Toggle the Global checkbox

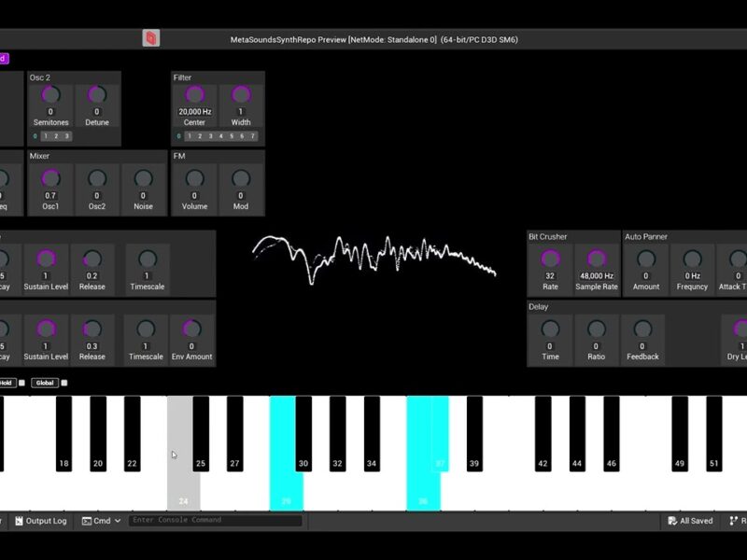pos(64,383)
